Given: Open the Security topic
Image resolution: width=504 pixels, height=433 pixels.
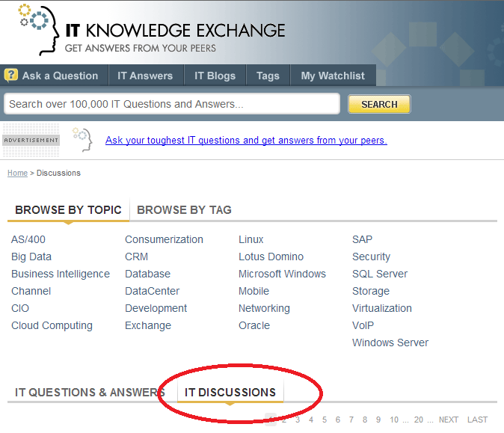Looking at the screenshot, I should tap(371, 257).
